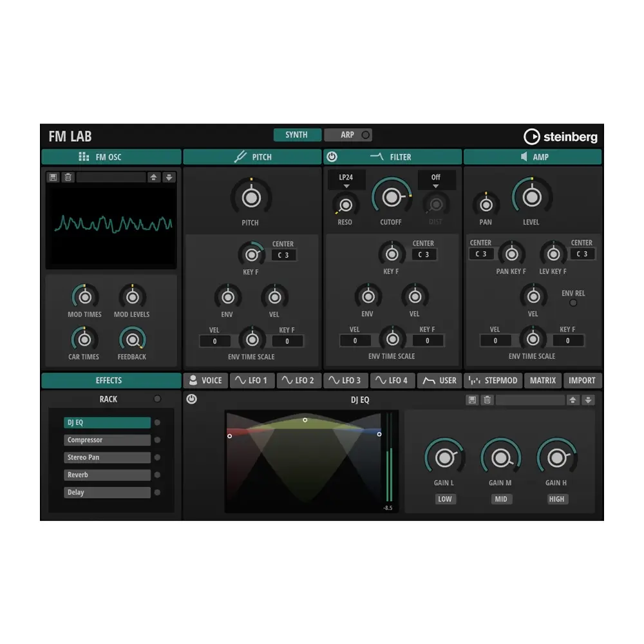Toggle the Compressor effect on/off dot
Viewport: 644px width, 644px height.
(x=157, y=440)
